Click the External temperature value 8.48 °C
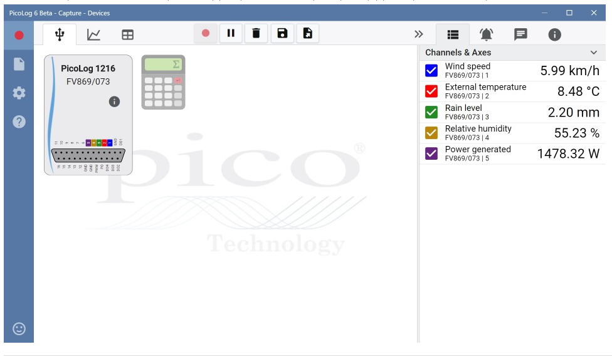Viewport: 612px width, 364px height. [578, 91]
